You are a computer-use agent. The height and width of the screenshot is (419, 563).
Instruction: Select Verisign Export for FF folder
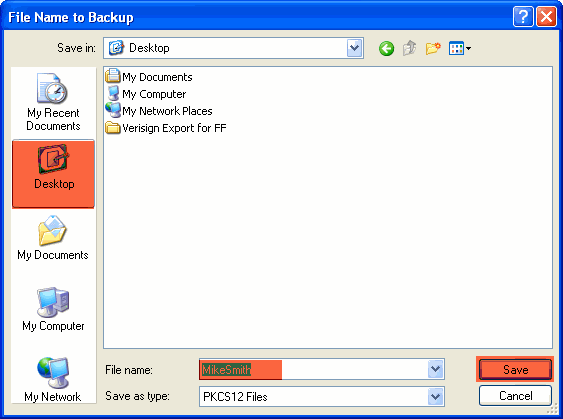pyautogui.click(x=166, y=128)
